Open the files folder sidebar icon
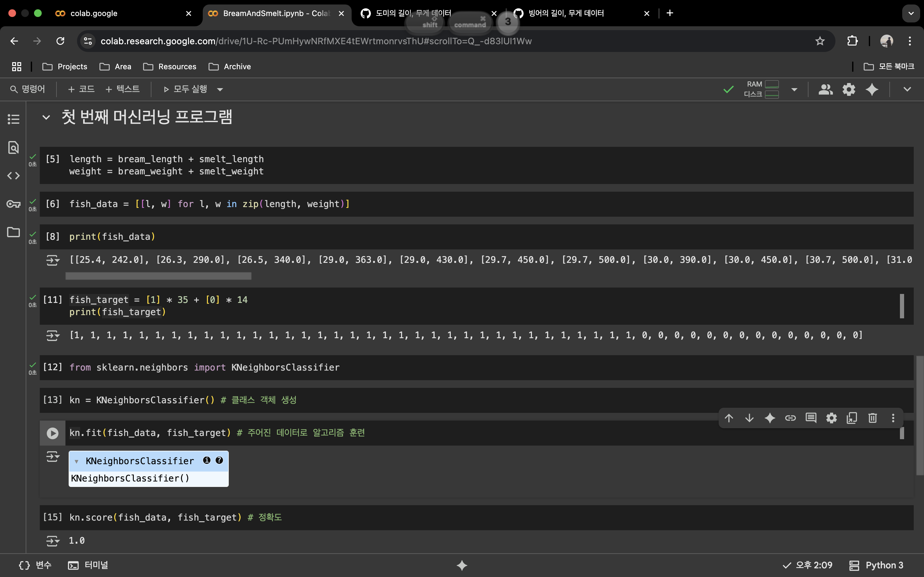924x577 pixels. [x=13, y=232]
